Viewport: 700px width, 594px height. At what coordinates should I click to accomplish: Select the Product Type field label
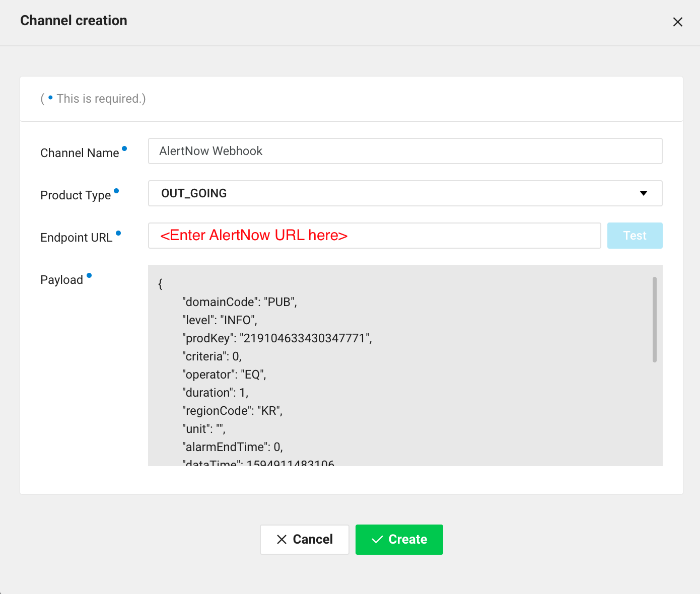pos(76,195)
